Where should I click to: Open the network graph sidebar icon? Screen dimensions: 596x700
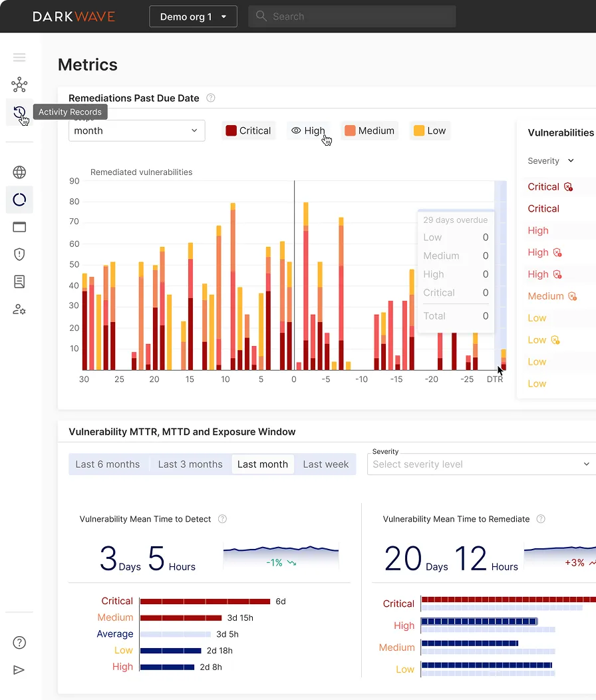coord(19,85)
